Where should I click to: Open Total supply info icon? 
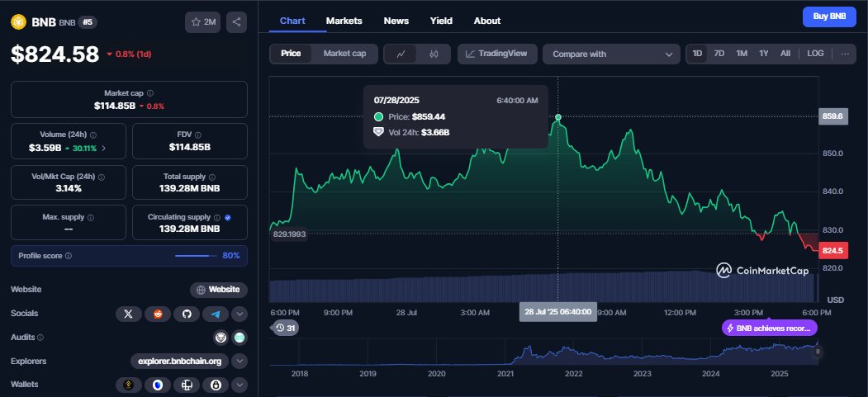point(212,177)
